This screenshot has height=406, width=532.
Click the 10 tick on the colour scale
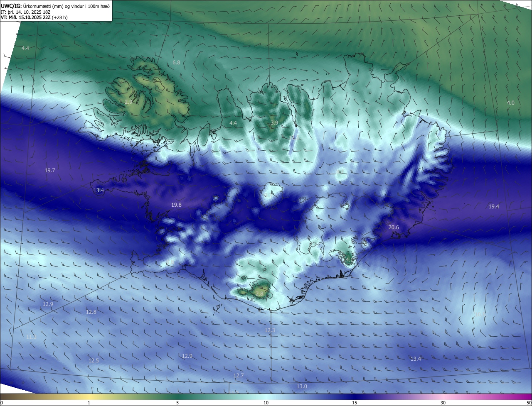pyautogui.click(x=266, y=403)
